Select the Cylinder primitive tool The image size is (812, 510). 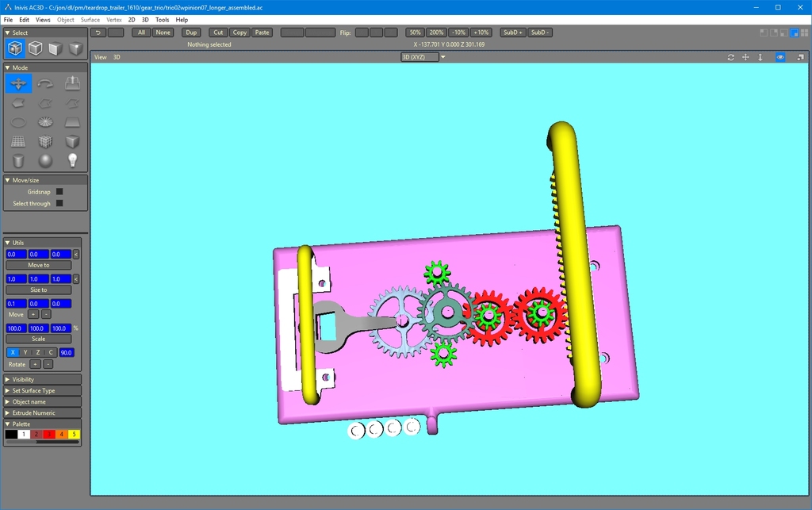pos(18,161)
